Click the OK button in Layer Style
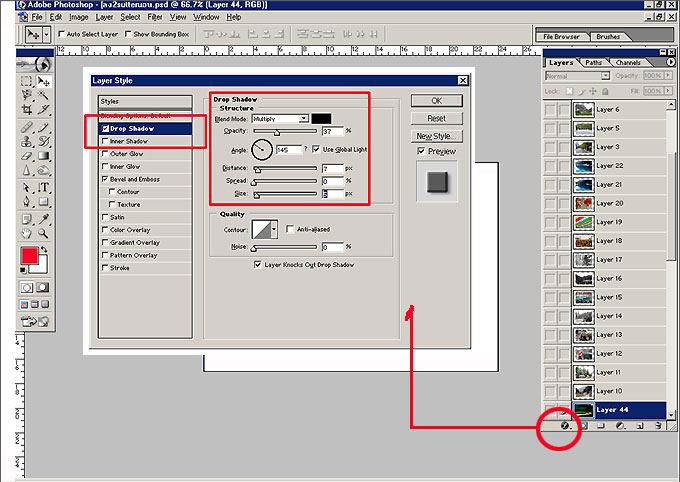Viewport: 680px width, 482px height. (437, 101)
